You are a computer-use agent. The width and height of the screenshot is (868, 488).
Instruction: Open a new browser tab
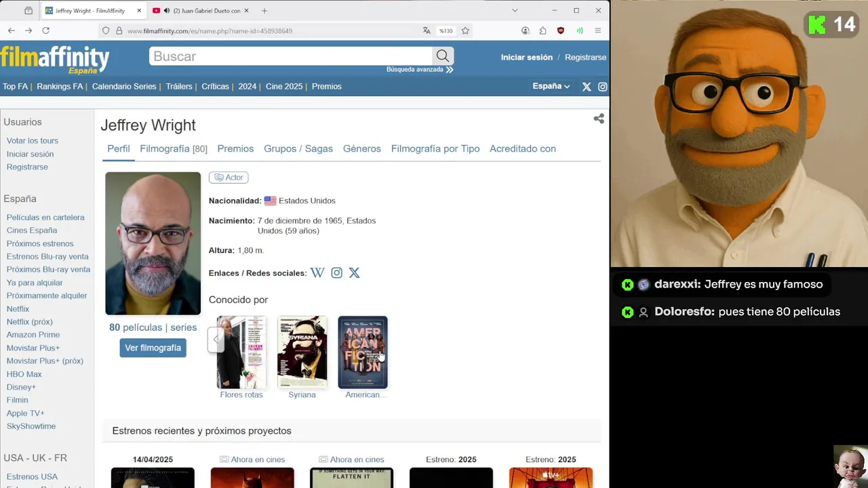point(264,11)
